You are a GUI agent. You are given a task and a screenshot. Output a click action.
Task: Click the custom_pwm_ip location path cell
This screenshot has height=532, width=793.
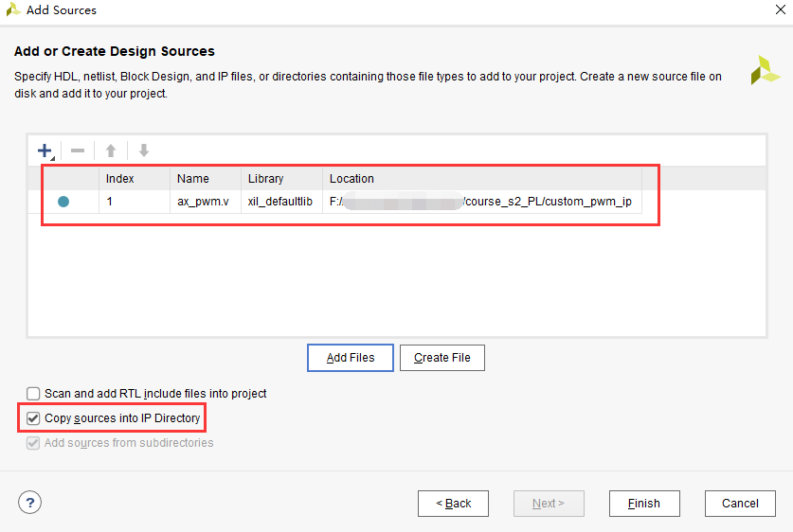click(x=482, y=202)
